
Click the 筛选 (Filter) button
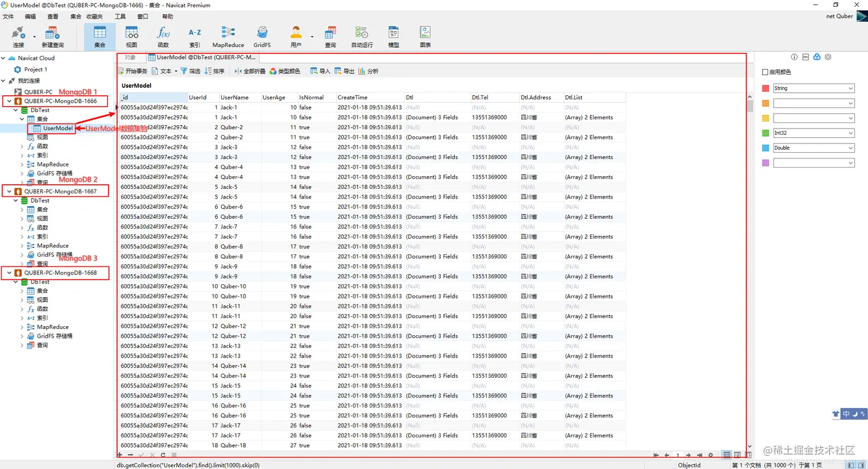click(x=191, y=71)
